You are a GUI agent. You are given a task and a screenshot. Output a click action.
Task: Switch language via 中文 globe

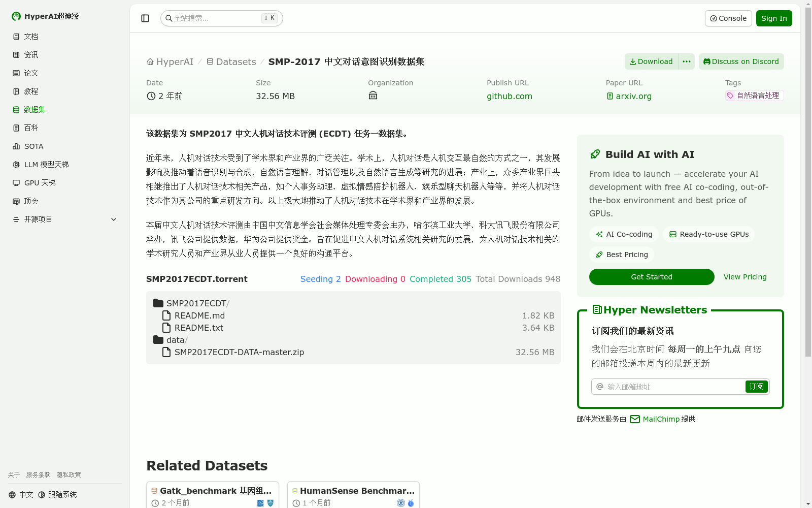pos(21,495)
